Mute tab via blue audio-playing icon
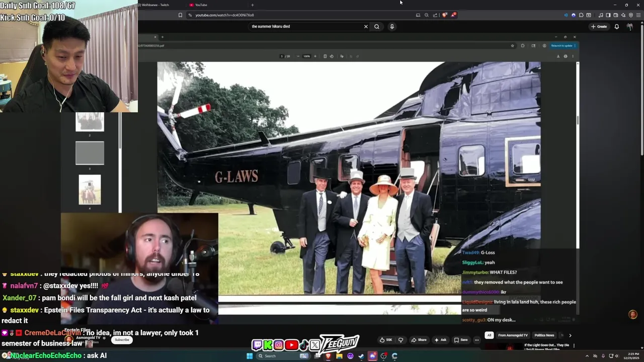This screenshot has height=362, width=644. (566, 15)
